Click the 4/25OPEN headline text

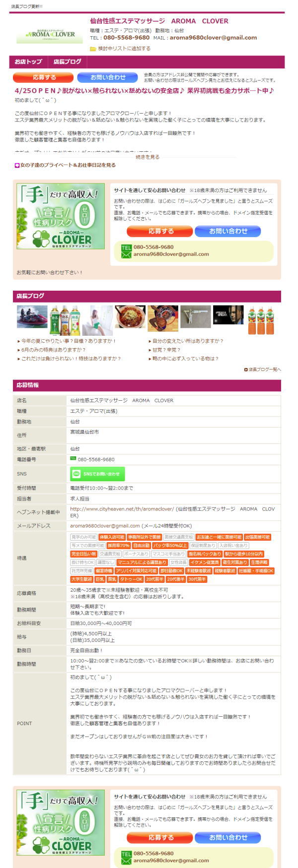point(144,91)
